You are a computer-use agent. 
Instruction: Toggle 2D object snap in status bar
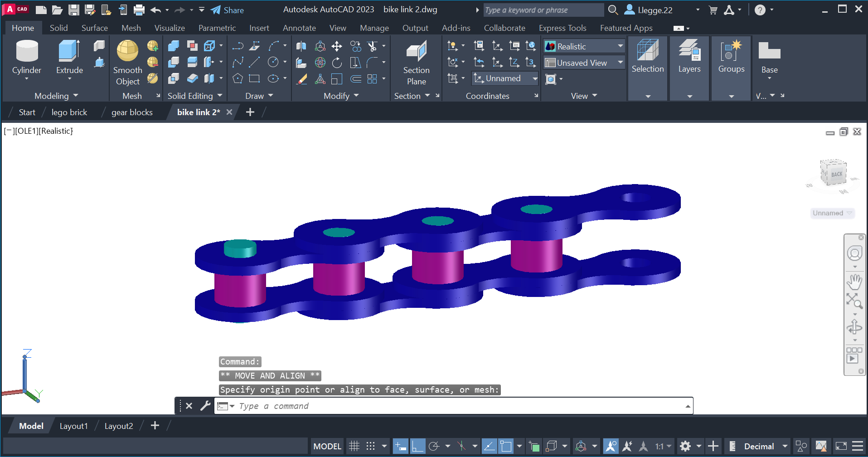tap(506, 446)
